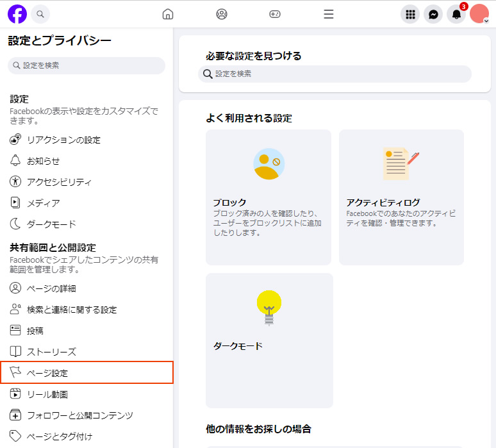Click the メディア play icon
This screenshot has height=448, width=496.
15,203
